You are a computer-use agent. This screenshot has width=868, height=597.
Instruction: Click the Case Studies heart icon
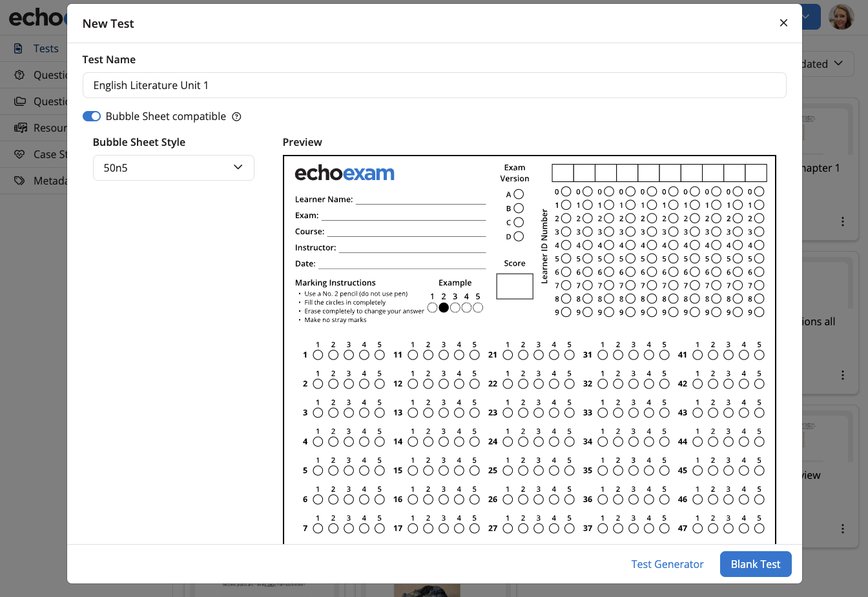(x=20, y=154)
